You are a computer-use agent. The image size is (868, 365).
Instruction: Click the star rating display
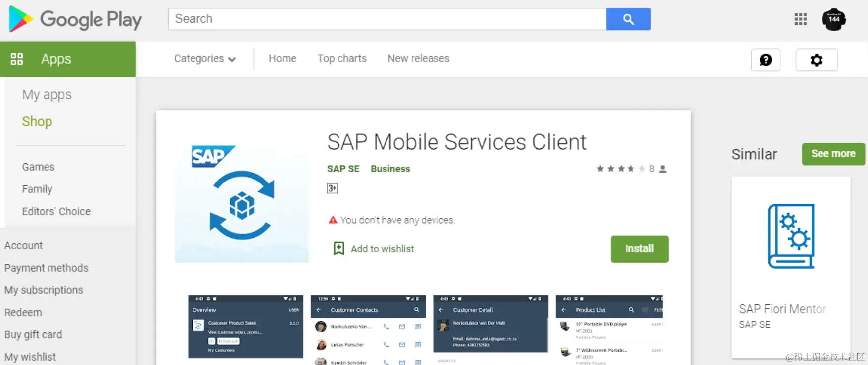click(x=621, y=169)
